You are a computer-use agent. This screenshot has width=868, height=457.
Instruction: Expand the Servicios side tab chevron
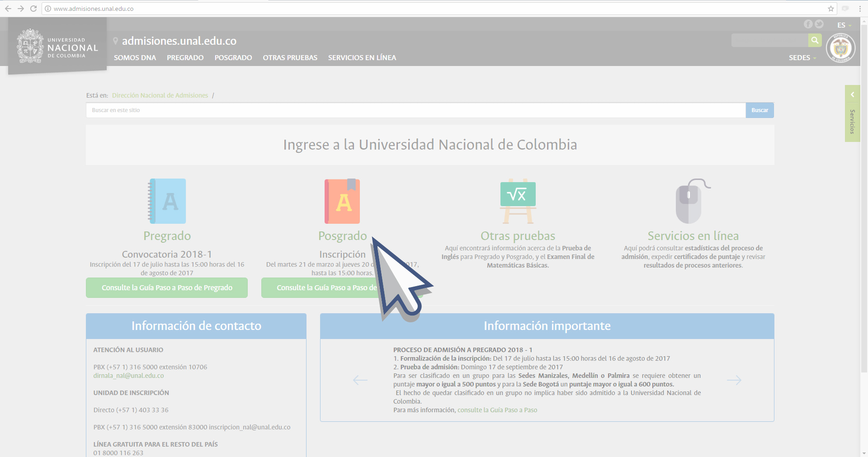point(853,94)
